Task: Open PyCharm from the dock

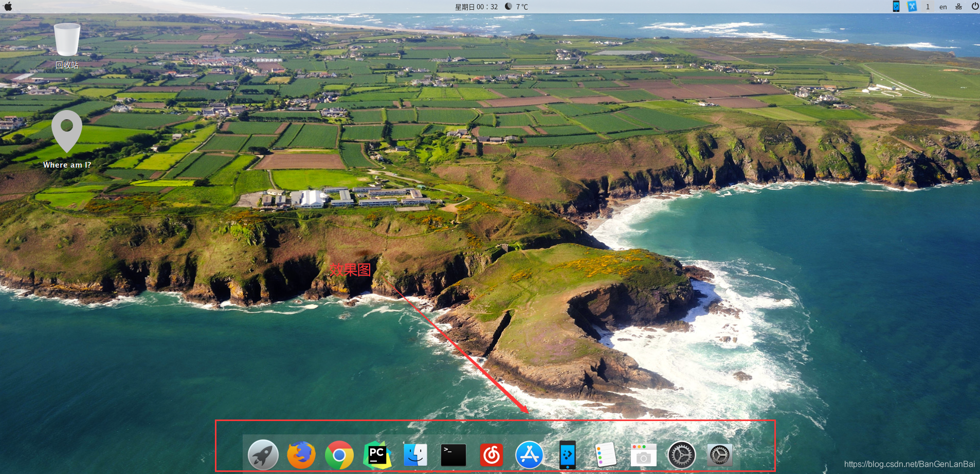Action: point(377,455)
